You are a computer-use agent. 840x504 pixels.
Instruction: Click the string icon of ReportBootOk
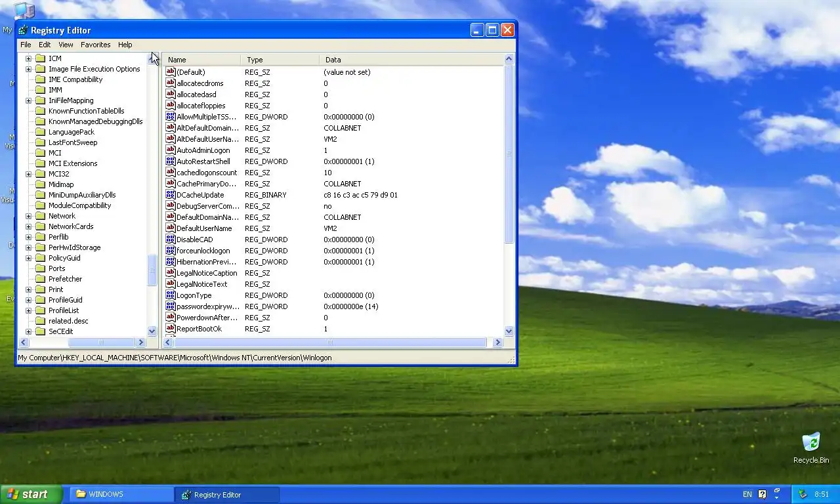[171, 329]
